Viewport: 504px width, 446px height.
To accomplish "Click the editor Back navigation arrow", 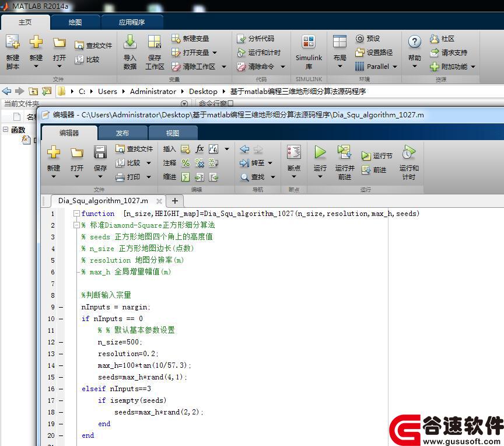I will tap(244, 149).
